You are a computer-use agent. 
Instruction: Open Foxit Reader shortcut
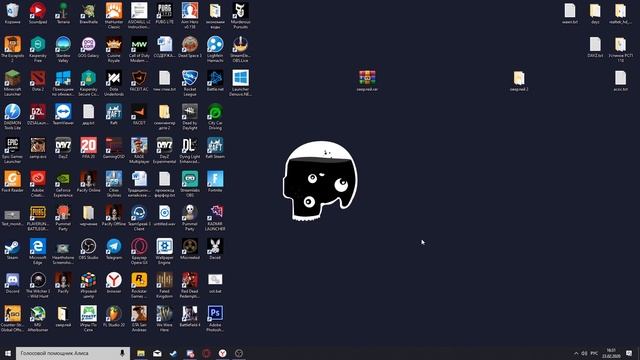click(x=12, y=182)
